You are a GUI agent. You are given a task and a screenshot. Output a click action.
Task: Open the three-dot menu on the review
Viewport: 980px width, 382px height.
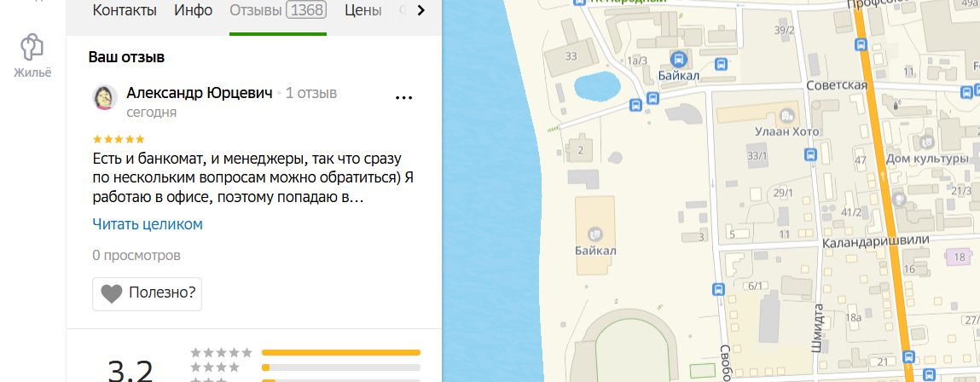click(404, 98)
